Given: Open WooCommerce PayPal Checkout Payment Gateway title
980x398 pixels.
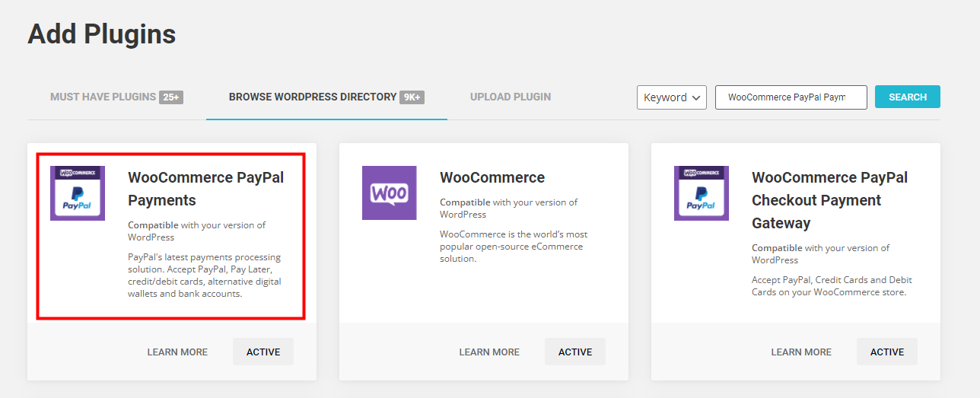Looking at the screenshot, I should (829, 200).
